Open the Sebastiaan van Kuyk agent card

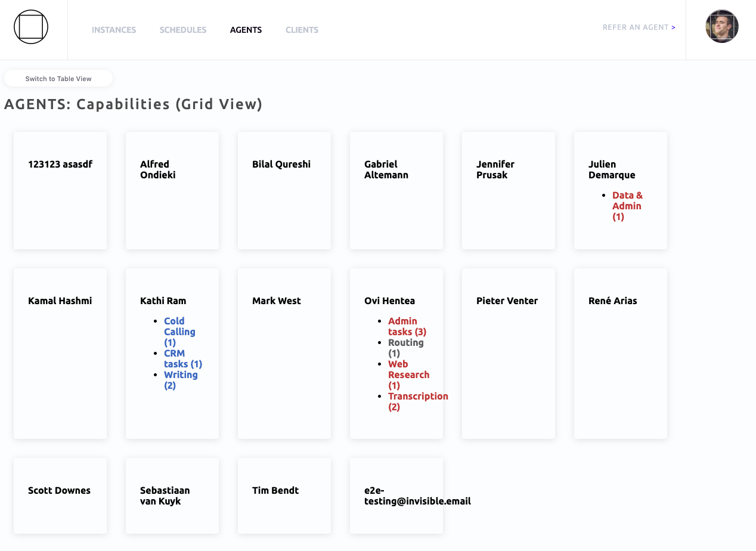pyautogui.click(x=172, y=496)
